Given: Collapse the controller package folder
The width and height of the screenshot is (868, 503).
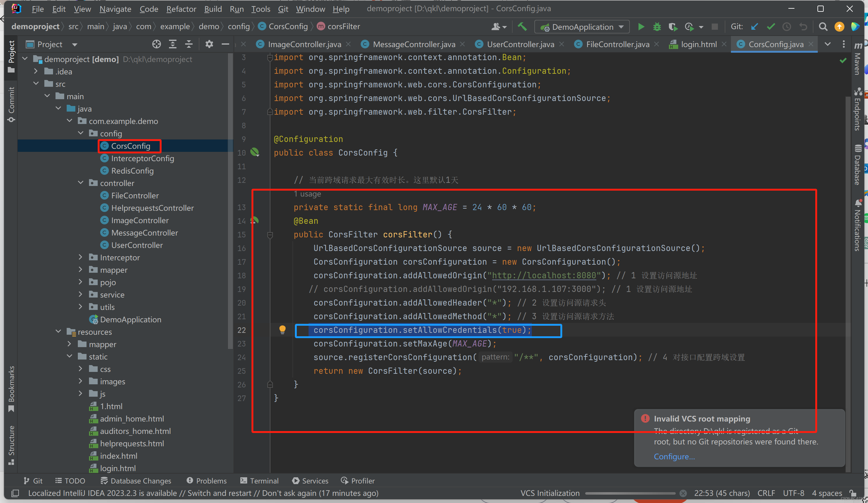Looking at the screenshot, I should (x=80, y=183).
